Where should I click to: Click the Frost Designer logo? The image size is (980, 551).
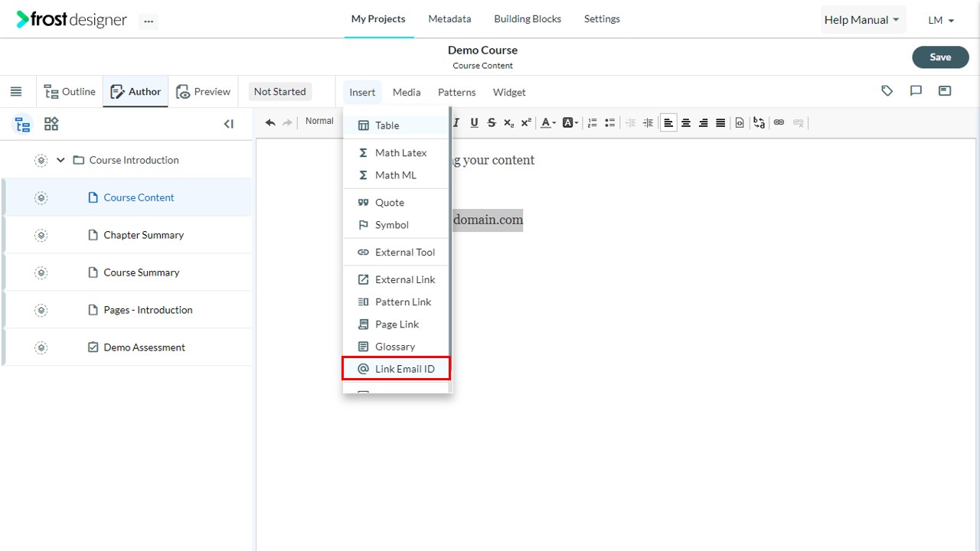71,20
